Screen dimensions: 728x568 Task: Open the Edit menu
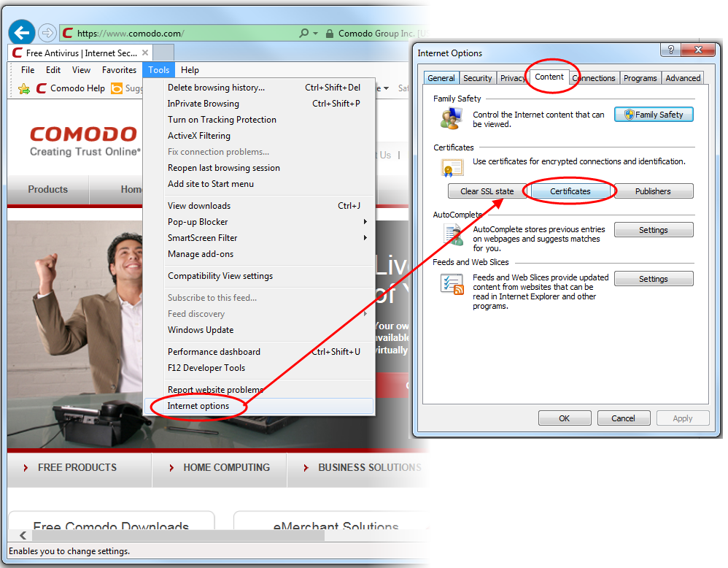pyautogui.click(x=53, y=70)
